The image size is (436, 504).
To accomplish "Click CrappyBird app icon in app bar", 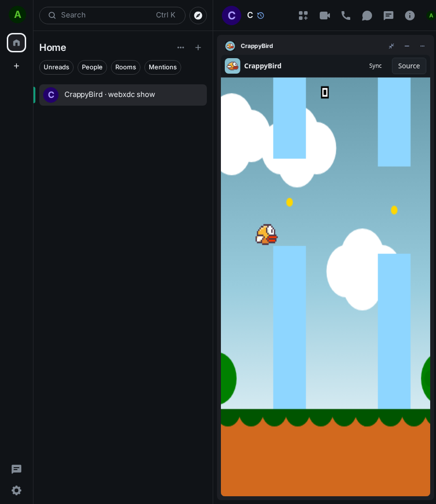I will coord(233,66).
